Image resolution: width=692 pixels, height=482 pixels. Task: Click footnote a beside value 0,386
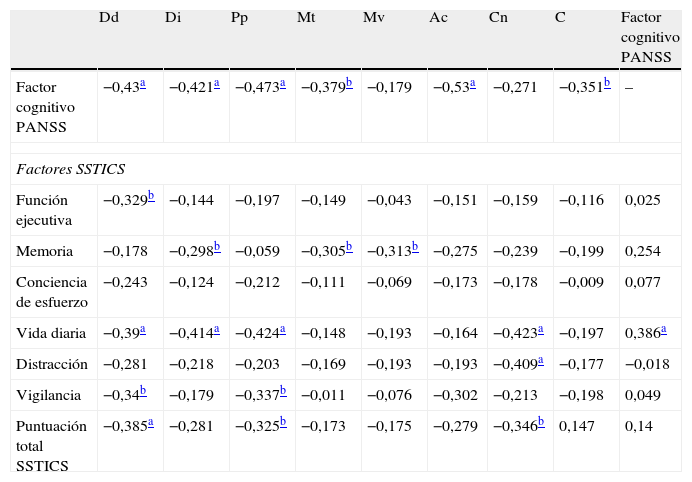click(664, 329)
